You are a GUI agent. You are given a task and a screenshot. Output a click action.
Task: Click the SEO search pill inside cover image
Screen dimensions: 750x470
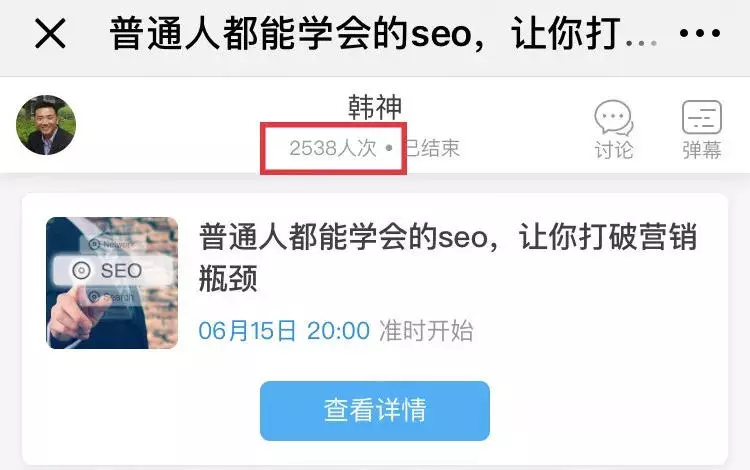pyautogui.click(x=111, y=271)
